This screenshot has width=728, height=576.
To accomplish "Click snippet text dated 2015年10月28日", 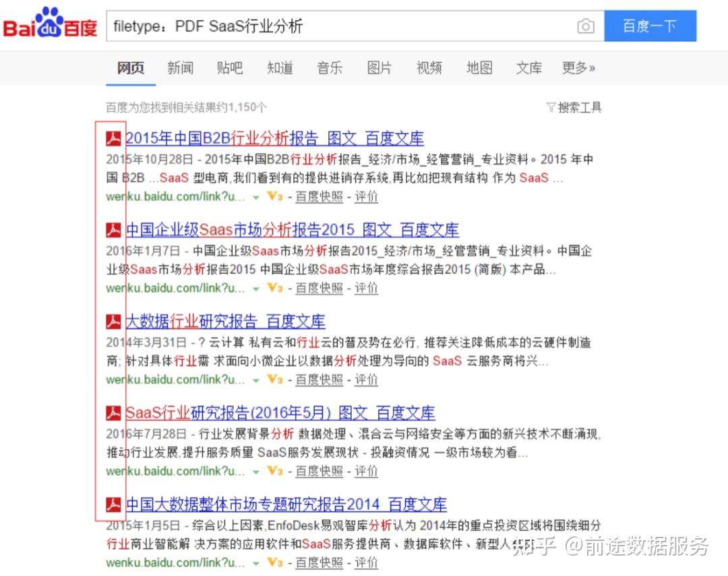I will click(350, 169).
